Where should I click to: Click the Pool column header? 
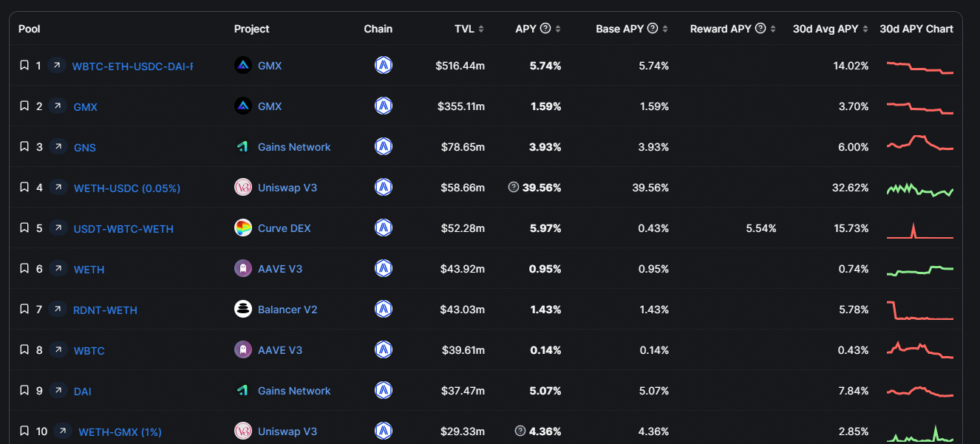tap(30, 29)
